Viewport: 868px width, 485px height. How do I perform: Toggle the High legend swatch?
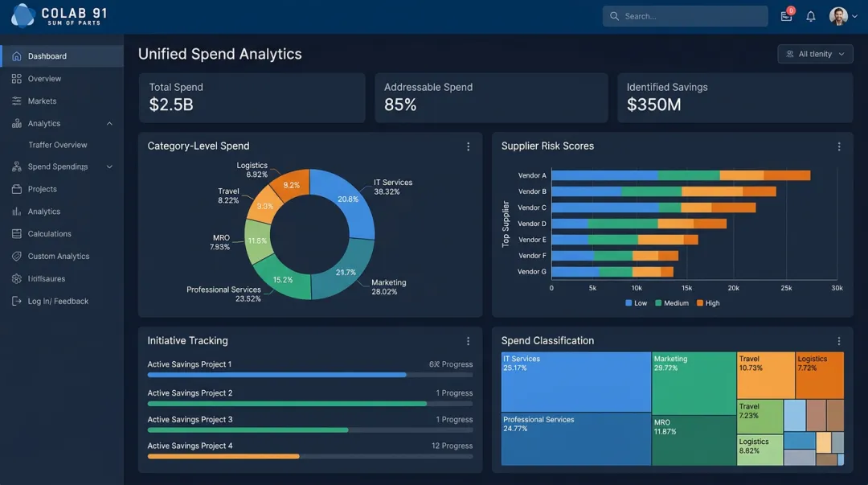tap(700, 303)
